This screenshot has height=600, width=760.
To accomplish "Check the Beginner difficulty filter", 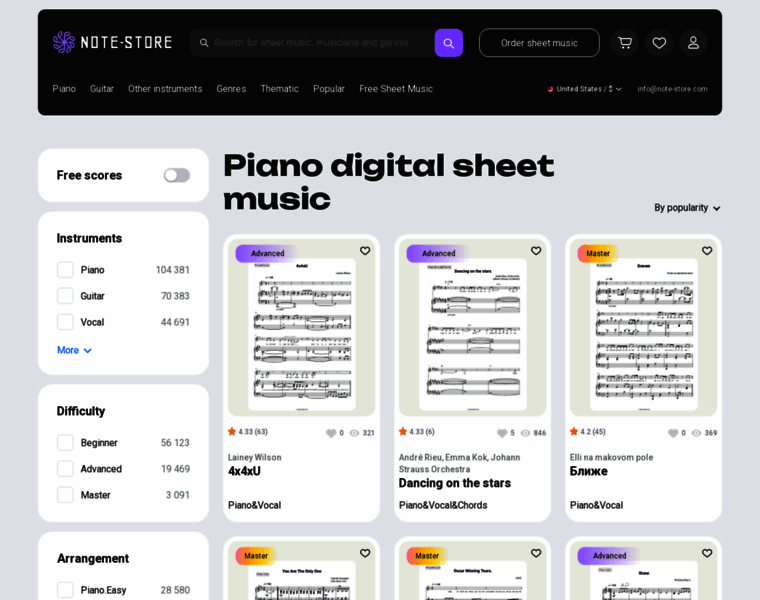I will click(x=65, y=442).
